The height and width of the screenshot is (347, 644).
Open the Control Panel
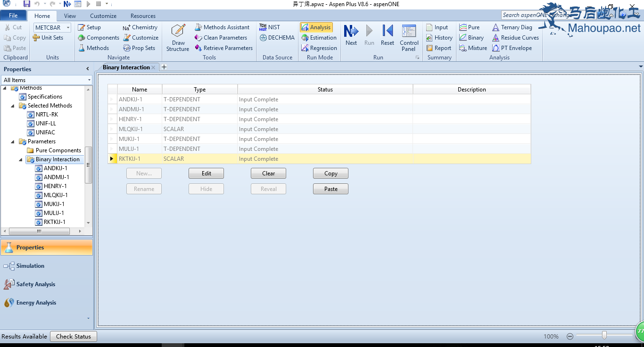[409, 38]
